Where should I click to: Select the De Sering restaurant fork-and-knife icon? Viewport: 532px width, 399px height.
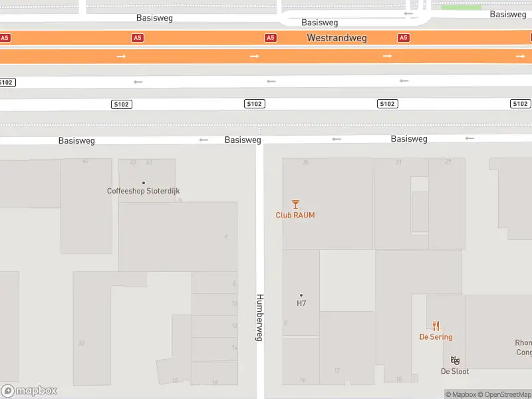coord(436,326)
